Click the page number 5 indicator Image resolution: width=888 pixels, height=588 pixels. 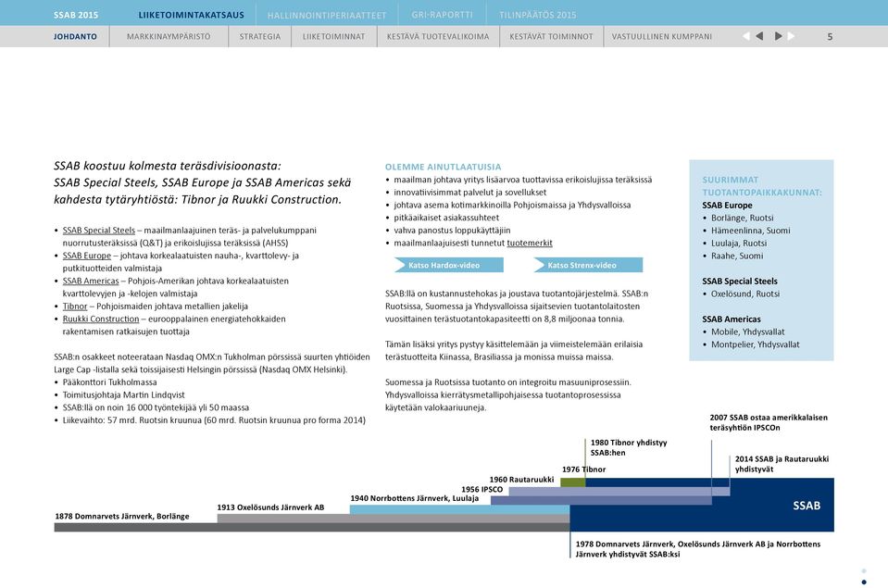(830, 37)
